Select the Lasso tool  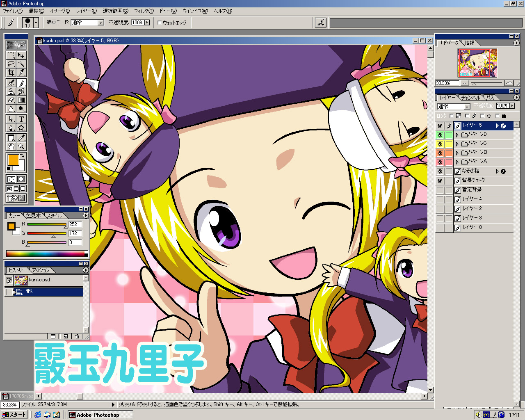11,64
